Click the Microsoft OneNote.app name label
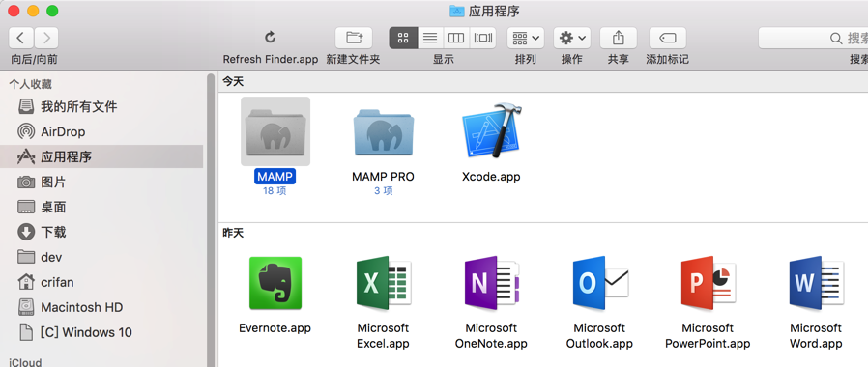Image resolution: width=868 pixels, height=367 pixels. pos(491,335)
